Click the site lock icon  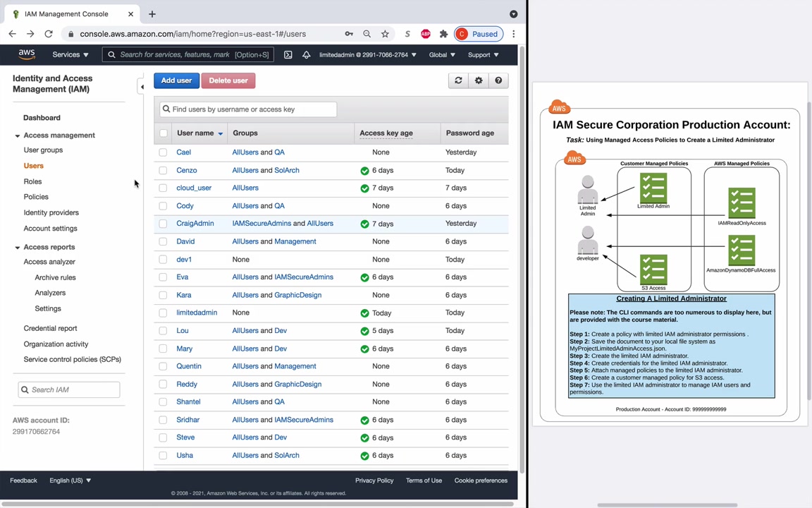tap(71, 34)
